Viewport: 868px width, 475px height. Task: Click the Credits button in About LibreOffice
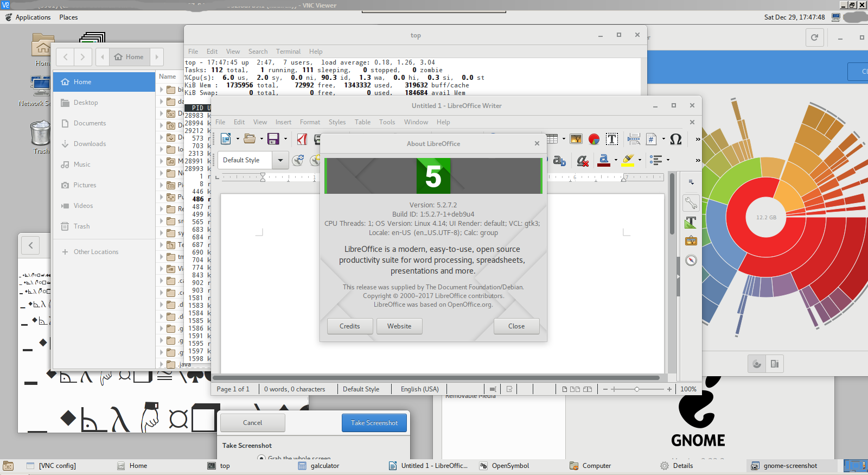pos(350,326)
